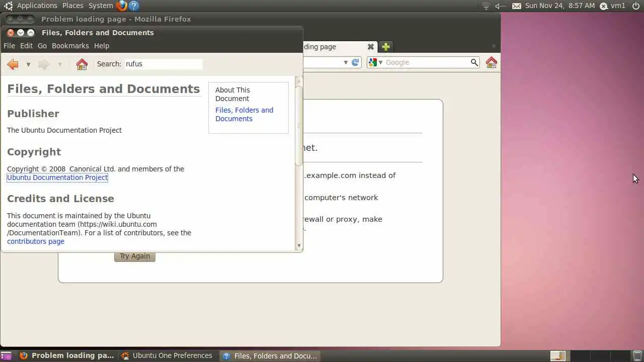This screenshot has height=362, width=644.
Task: Click the Ubuntu logo in top panel
Action: click(x=8, y=6)
